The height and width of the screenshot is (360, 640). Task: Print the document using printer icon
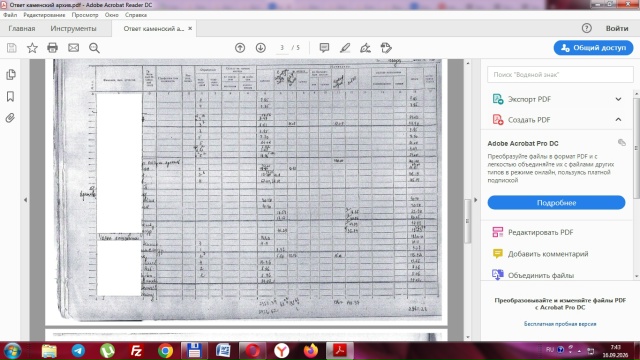[x=53, y=48]
